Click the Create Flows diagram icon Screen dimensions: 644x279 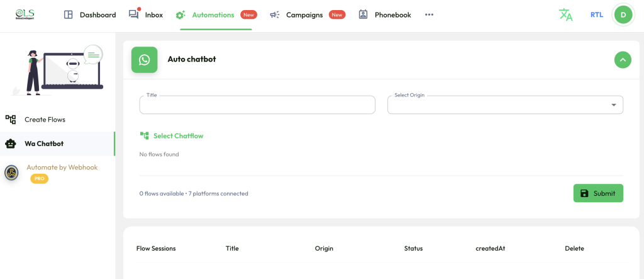tap(11, 120)
